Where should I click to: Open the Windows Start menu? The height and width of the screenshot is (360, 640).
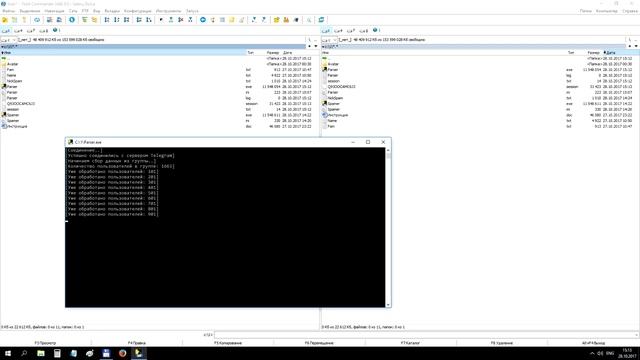(x=8, y=353)
